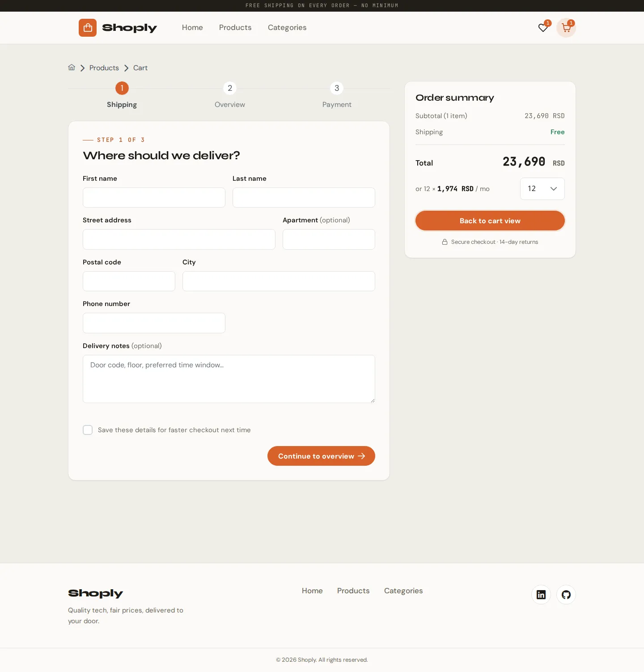Continue to overview button
This screenshot has width=644, height=672.
pos(321,456)
